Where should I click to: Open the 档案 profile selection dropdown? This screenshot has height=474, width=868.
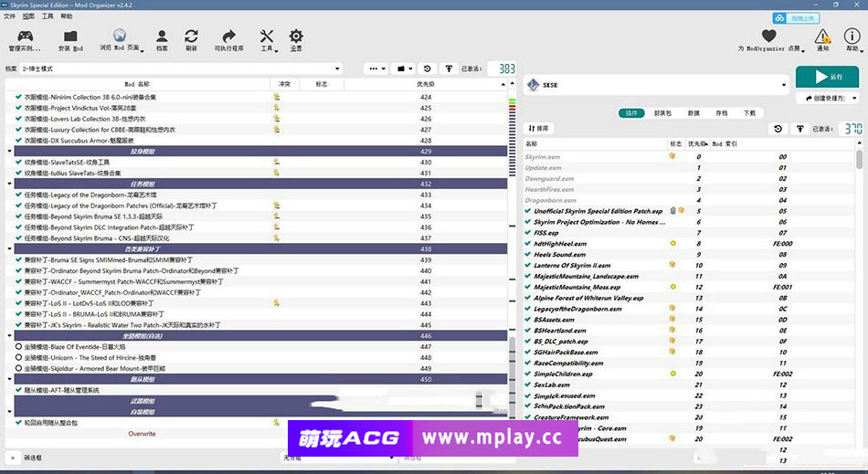(x=181, y=68)
